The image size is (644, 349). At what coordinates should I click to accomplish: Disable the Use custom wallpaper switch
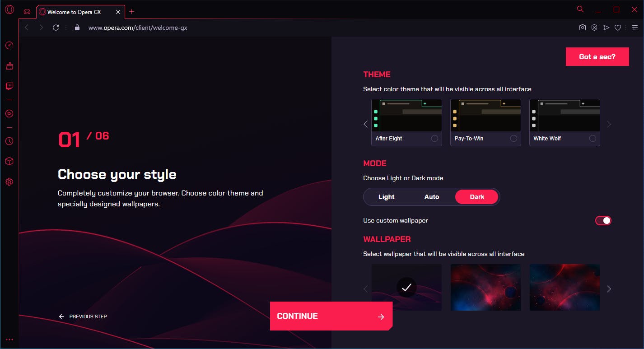[x=603, y=220]
